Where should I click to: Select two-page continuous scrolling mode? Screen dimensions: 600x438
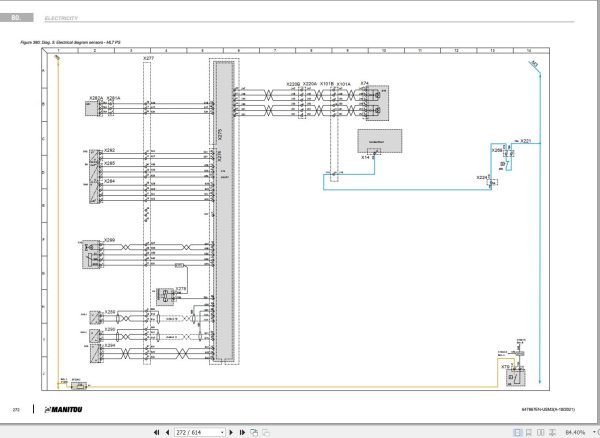[x=552, y=432]
